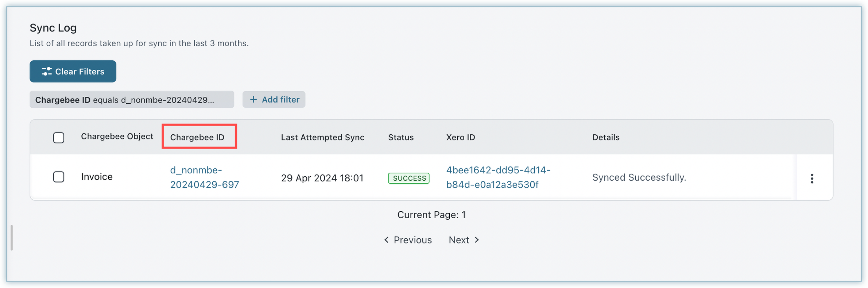
Task: Click the vertical scrollbar on left edge
Action: [x=12, y=238]
